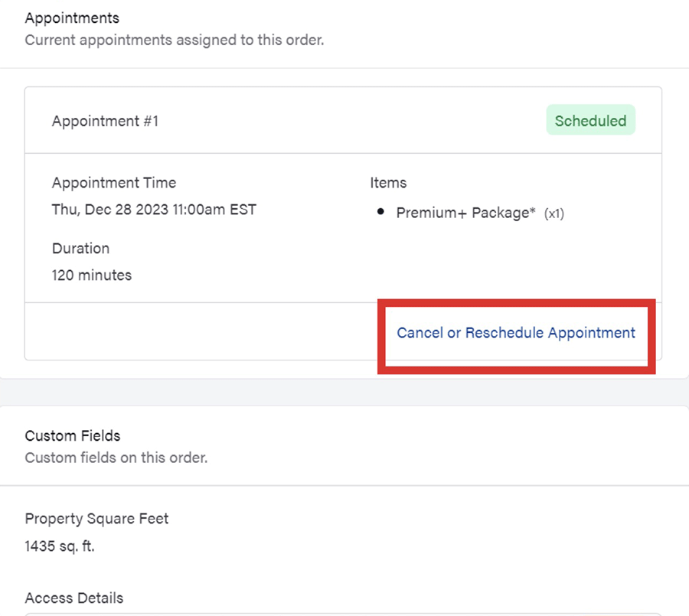The height and width of the screenshot is (616, 689).
Task: Click the (x1) quantity indicator
Action: pyautogui.click(x=554, y=214)
